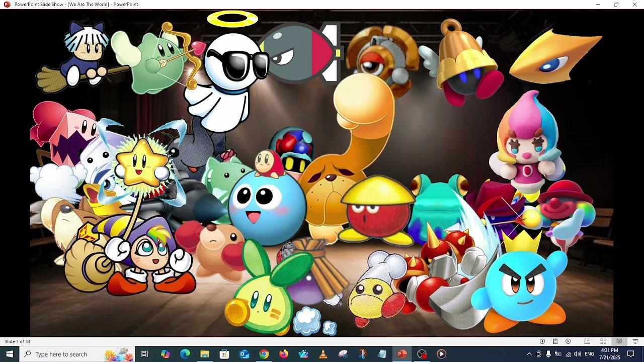Screen dimensions: 644x362
Task: Open Microsoft Store from taskbar
Action: coord(224,354)
